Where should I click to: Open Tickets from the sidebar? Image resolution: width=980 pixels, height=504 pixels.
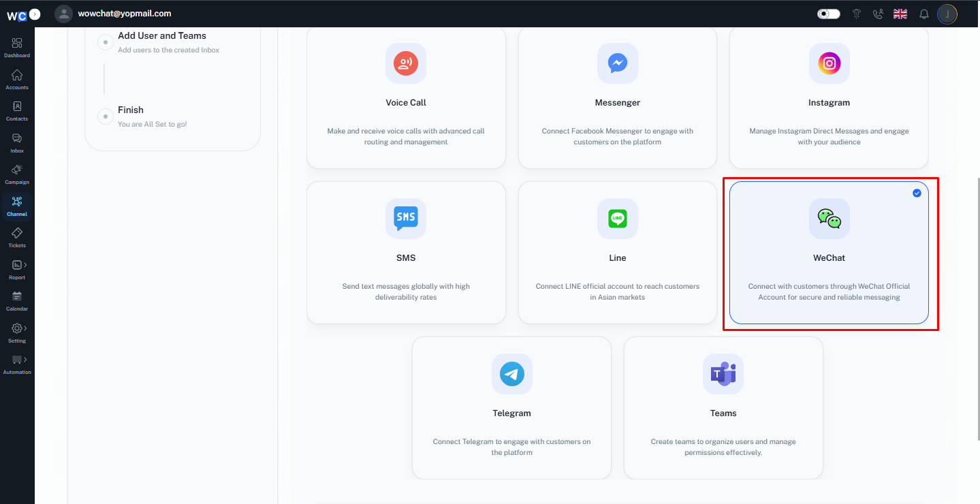pyautogui.click(x=17, y=238)
